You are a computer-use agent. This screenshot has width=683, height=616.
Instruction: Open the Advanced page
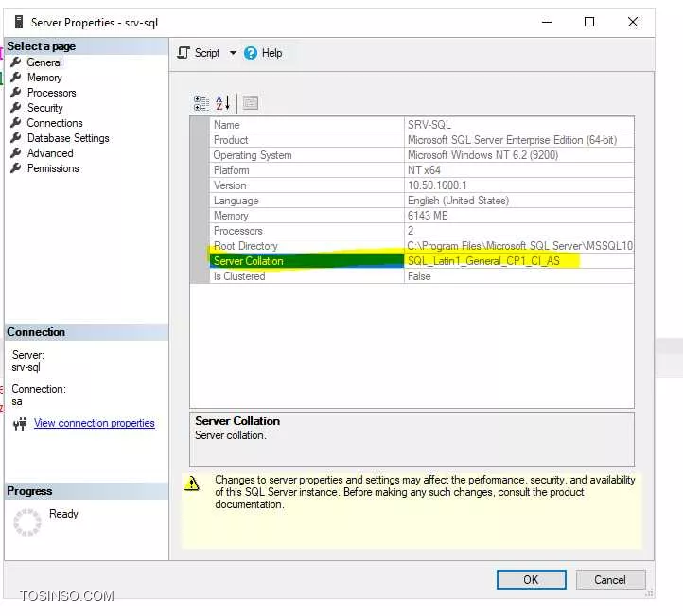(x=50, y=153)
